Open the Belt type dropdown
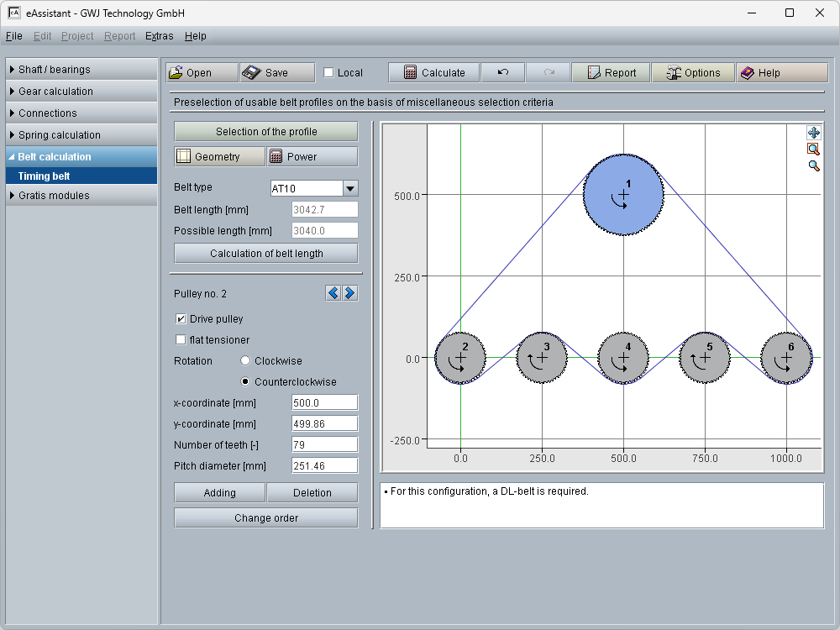The image size is (840, 630). (x=350, y=188)
